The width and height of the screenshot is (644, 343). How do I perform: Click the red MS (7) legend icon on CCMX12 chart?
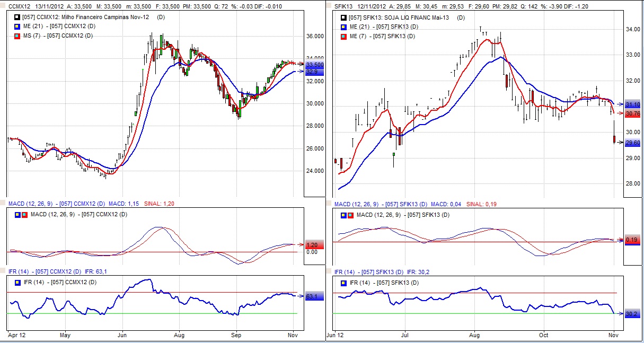pos(17,36)
